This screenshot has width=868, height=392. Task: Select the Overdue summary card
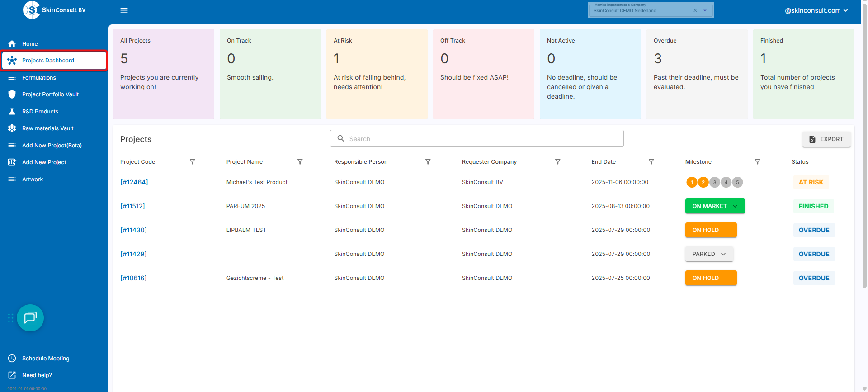point(697,74)
